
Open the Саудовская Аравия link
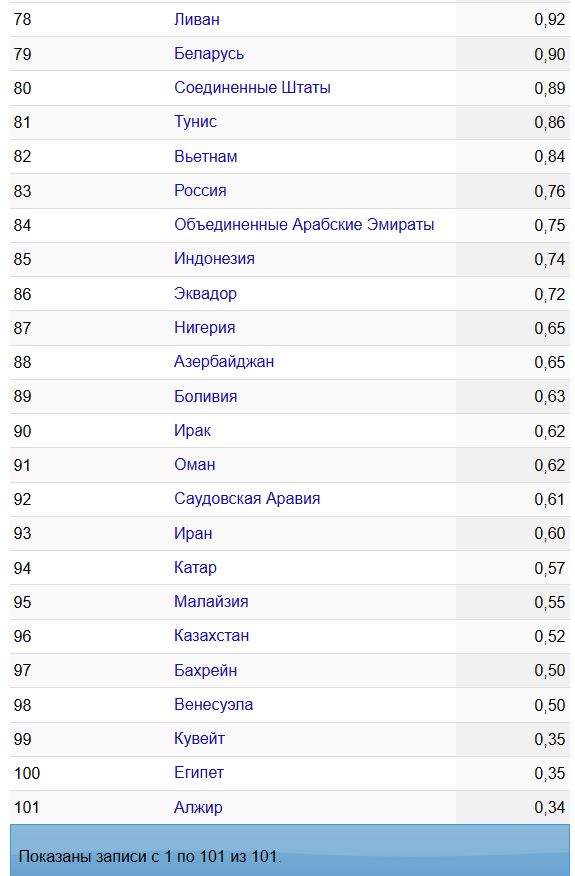[247, 498]
